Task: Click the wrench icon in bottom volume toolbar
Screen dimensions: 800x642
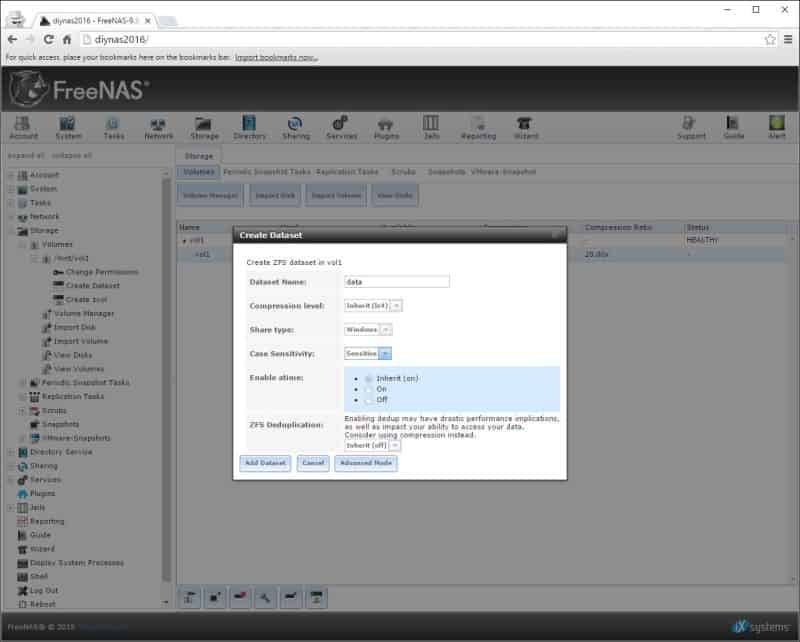Action: tap(265, 597)
